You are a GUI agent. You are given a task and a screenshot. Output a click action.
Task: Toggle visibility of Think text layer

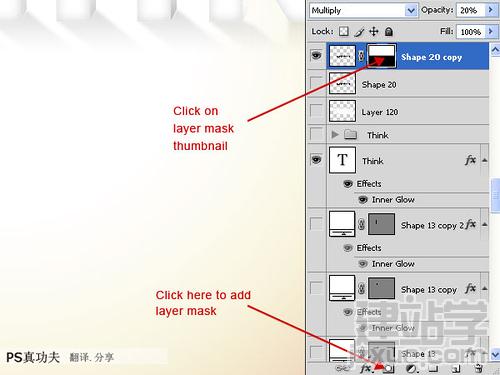click(x=316, y=159)
